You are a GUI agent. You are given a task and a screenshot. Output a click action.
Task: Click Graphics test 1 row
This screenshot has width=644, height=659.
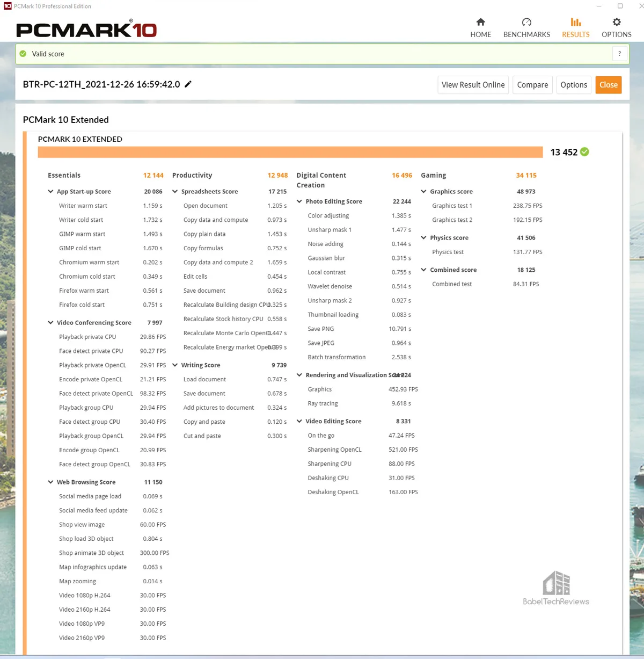(x=487, y=206)
